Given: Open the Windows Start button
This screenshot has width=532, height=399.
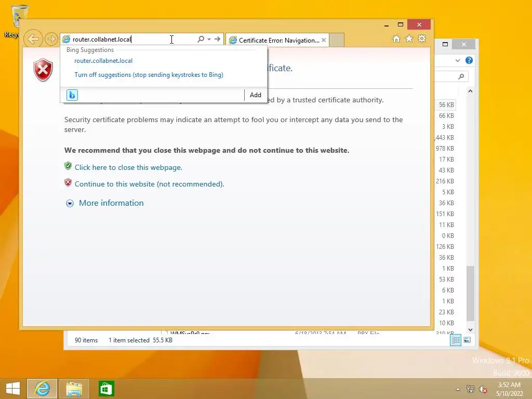Looking at the screenshot, I should click(13, 389).
